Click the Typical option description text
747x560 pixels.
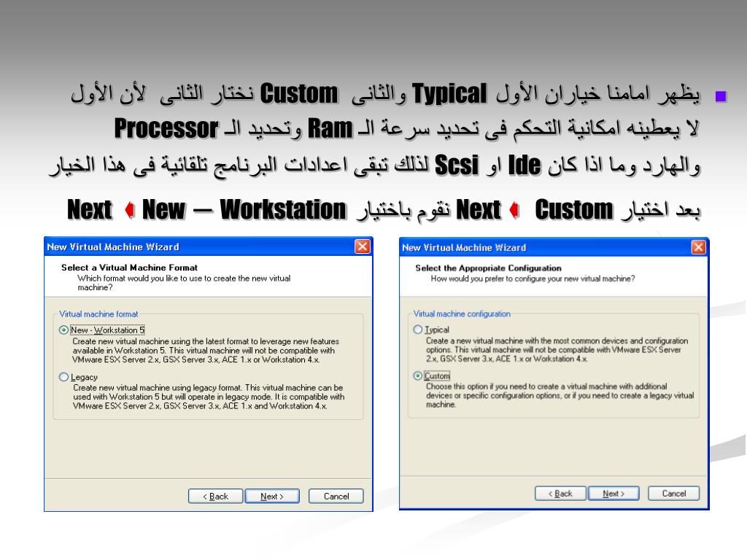tap(557, 349)
